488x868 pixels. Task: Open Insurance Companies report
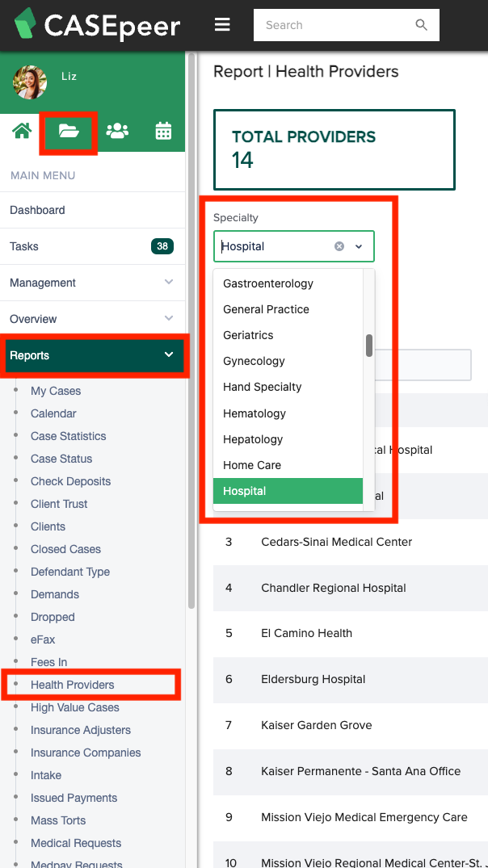[86, 753]
